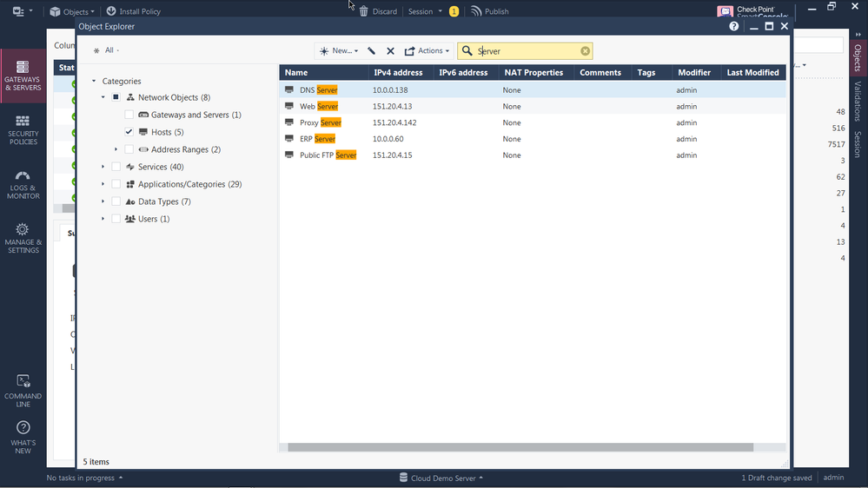Open Manage & Settings view
This screenshot has width=868, height=488.
point(23,239)
